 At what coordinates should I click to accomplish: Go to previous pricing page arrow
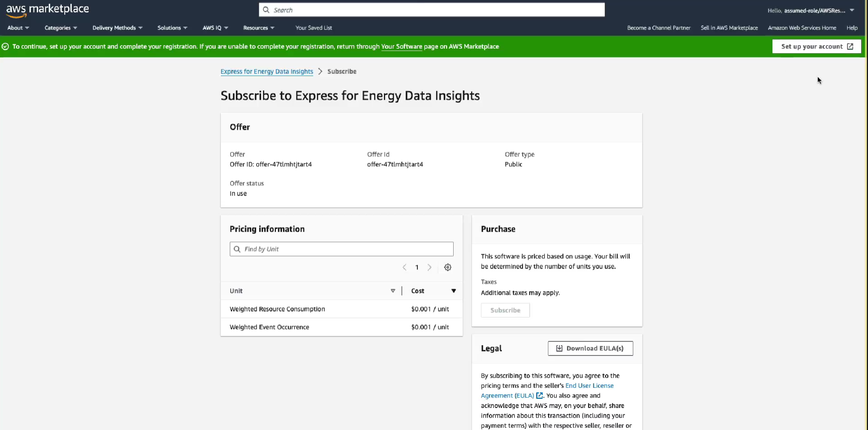point(405,267)
